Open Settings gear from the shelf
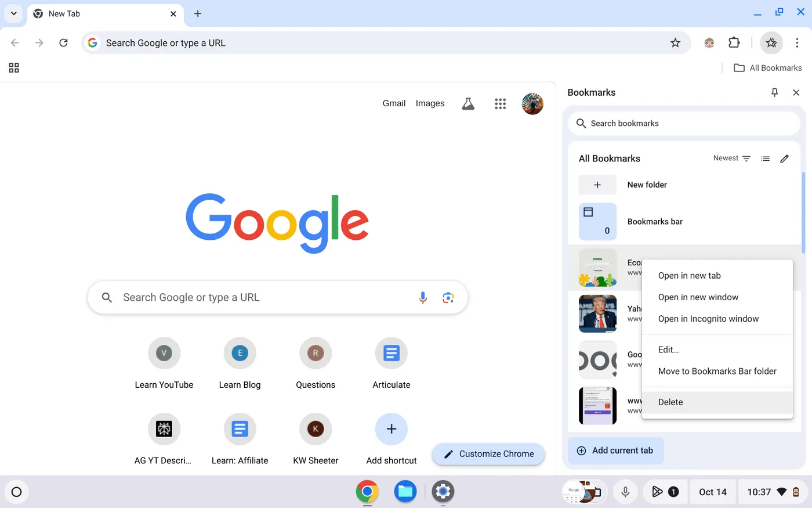 tap(443, 492)
